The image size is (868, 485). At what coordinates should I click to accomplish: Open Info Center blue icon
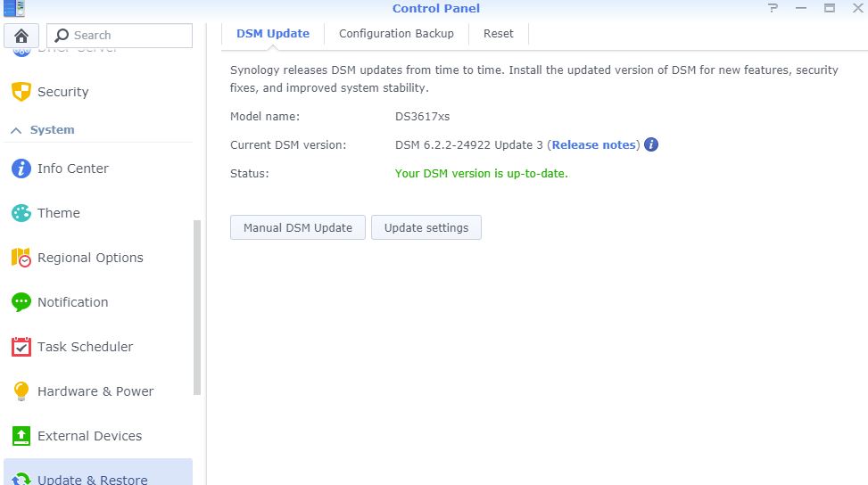click(21, 169)
